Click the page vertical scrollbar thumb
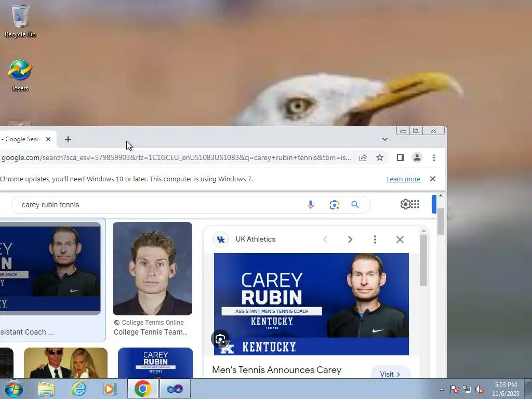This screenshot has width=532, height=399. [441, 221]
